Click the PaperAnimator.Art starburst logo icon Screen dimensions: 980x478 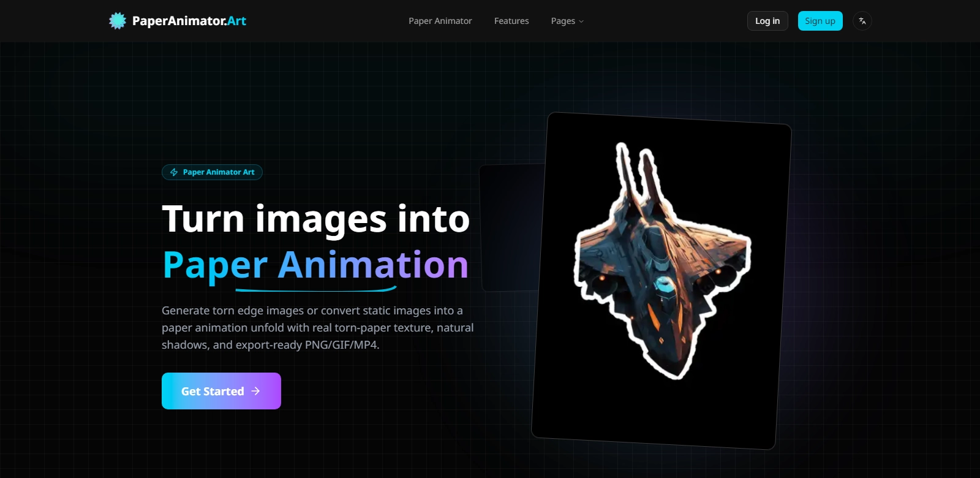(118, 21)
